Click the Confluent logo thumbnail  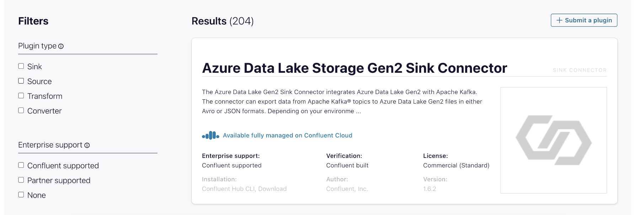point(553,140)
